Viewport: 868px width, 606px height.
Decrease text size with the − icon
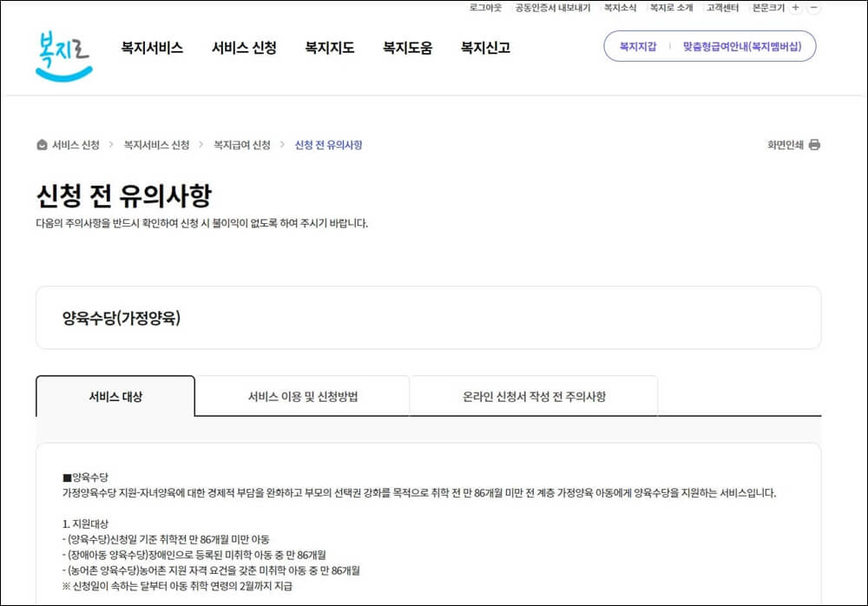click(812, 8)
